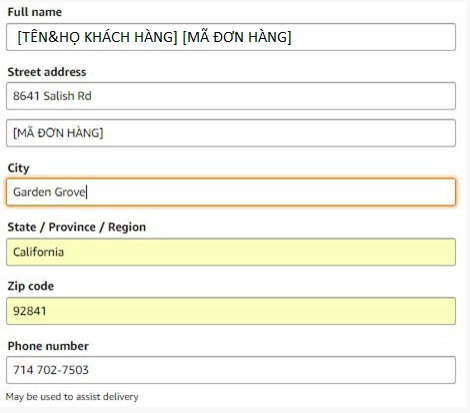
Task: Click the 'Phone number' label
Action: click(48, 346)
